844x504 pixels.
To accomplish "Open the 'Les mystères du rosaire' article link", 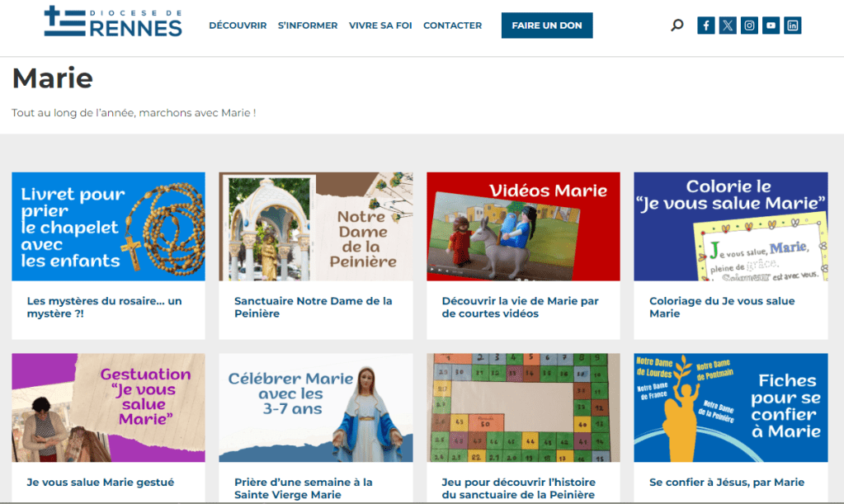I will click(104, 307).
